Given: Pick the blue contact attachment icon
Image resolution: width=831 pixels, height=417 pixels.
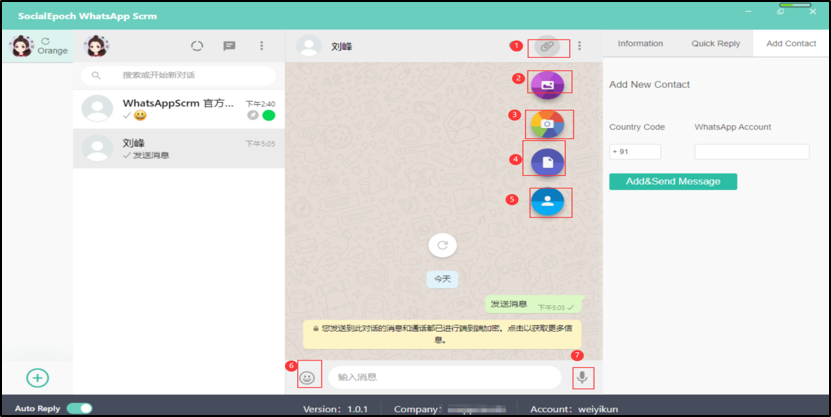Looking at the screenshot, I should 547,201.
